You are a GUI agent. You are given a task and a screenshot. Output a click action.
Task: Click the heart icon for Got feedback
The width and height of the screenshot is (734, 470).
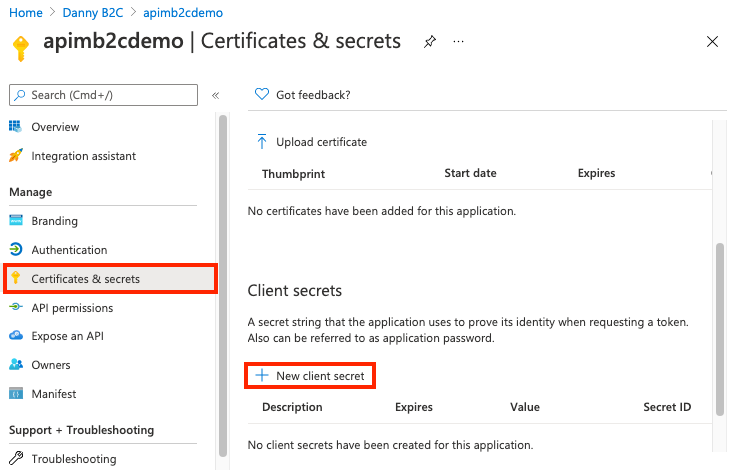(262, 95)
